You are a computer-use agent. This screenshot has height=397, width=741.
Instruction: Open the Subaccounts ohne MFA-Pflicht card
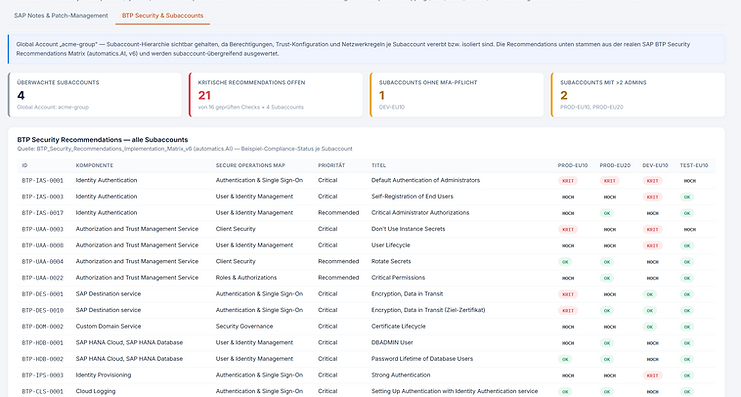pos(457,95)
